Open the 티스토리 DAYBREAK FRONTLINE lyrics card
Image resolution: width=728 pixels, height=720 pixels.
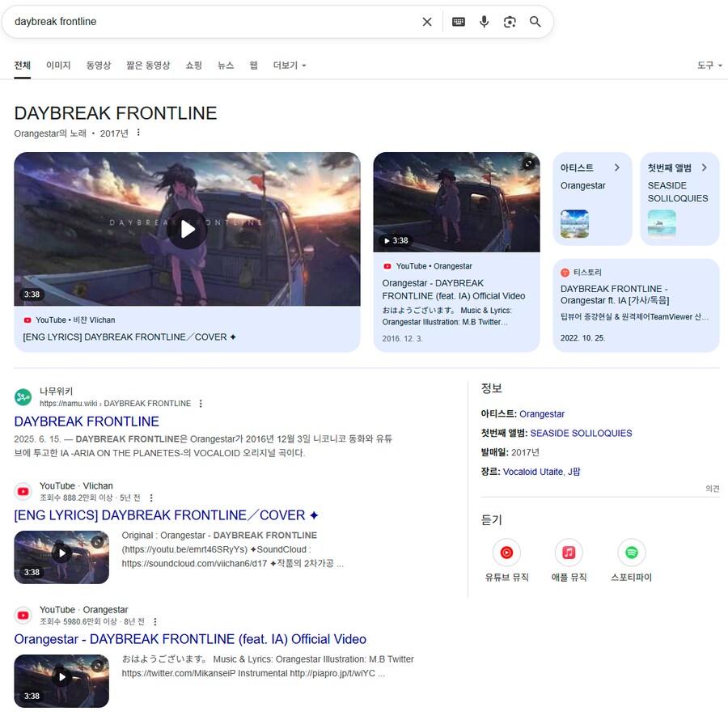[636, 305]
